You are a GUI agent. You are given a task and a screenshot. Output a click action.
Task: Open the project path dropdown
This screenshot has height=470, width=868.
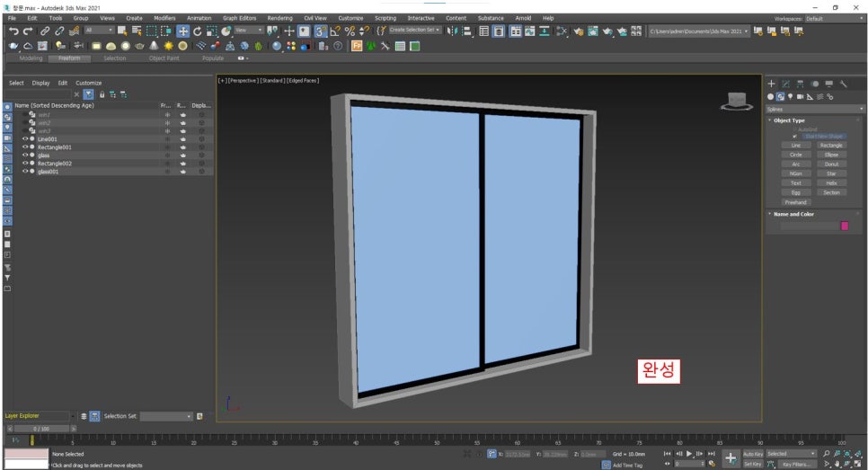click(699, 31)
